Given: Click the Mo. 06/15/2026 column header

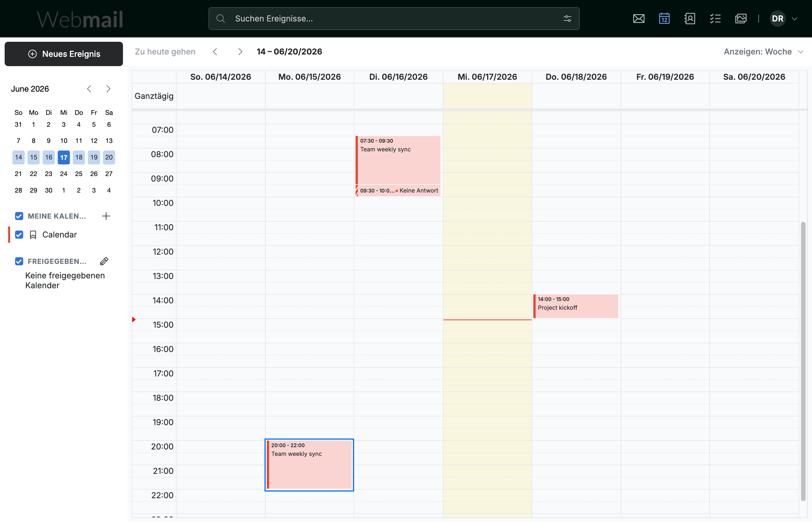Looking at the screenshot, I should click(309, 77).
